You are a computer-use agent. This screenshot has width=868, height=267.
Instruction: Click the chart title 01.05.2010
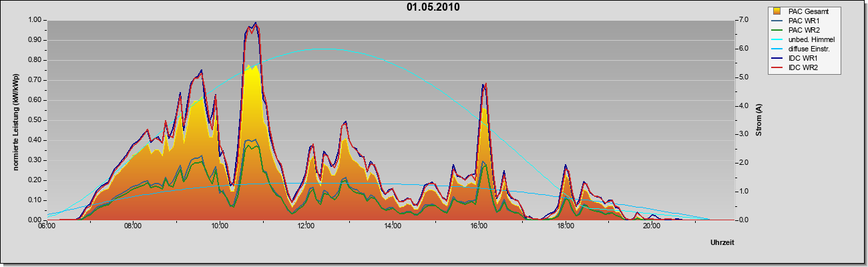tap(433, 7)
